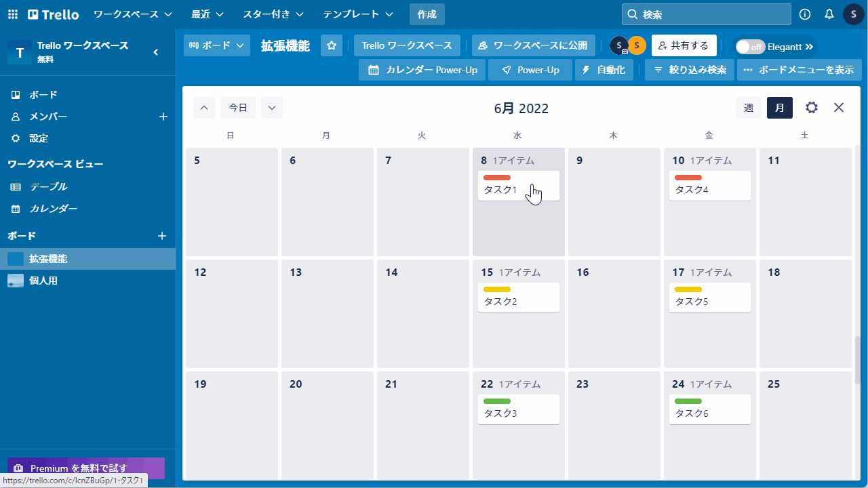868x488 pixels.
Task: Star the 拡張機能 board
Action: [332, 45]
